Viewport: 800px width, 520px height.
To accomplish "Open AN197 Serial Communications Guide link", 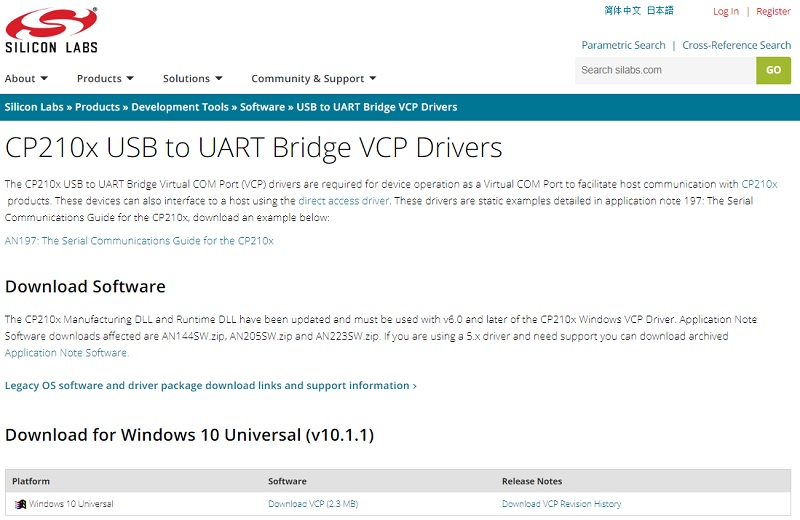I will [x=139, y=241].
